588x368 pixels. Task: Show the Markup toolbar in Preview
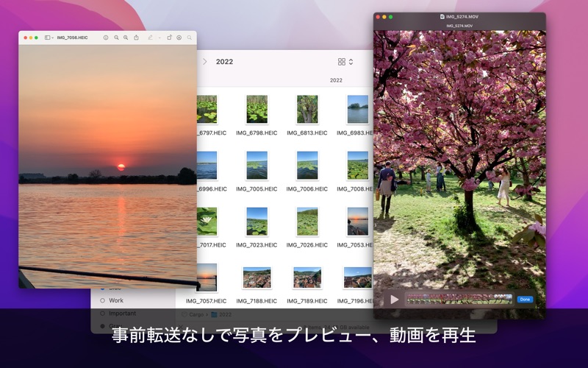[179, 38]
